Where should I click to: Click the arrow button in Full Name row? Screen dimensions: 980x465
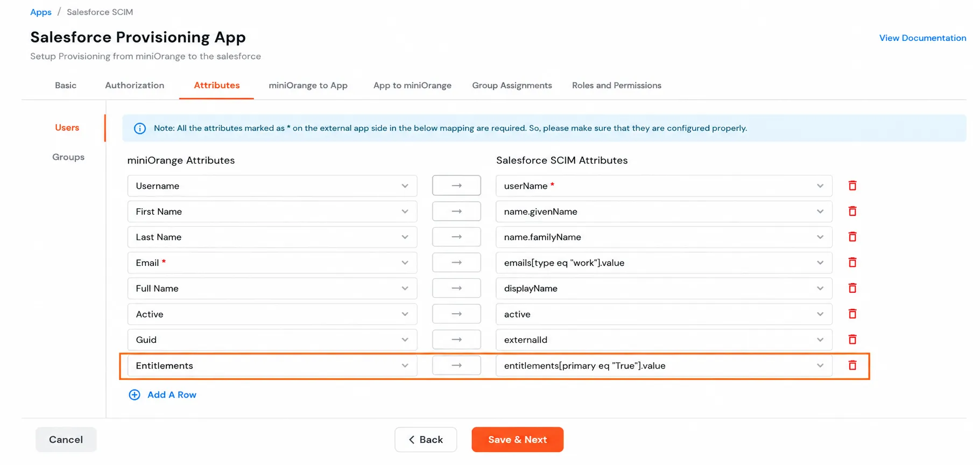tap(456, 288)
